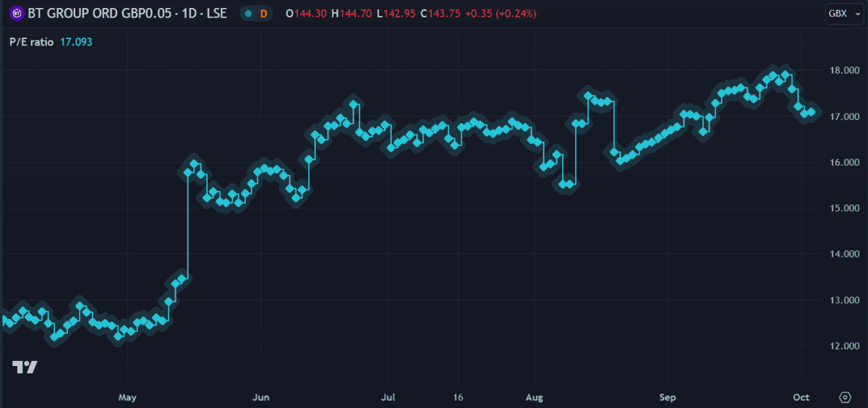Screen dimensions: 868x408
Task: Click the Jun label on time axis
Action: click(261, 398)
